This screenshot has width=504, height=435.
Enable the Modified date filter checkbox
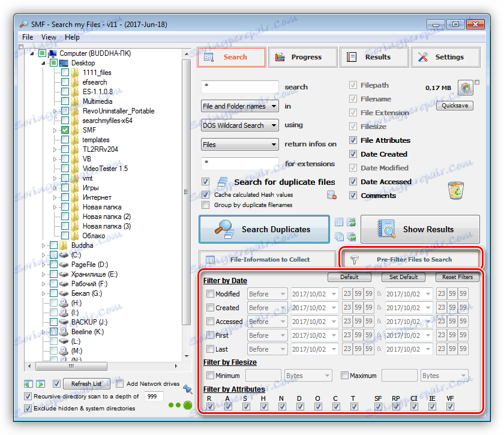[210, 293]
